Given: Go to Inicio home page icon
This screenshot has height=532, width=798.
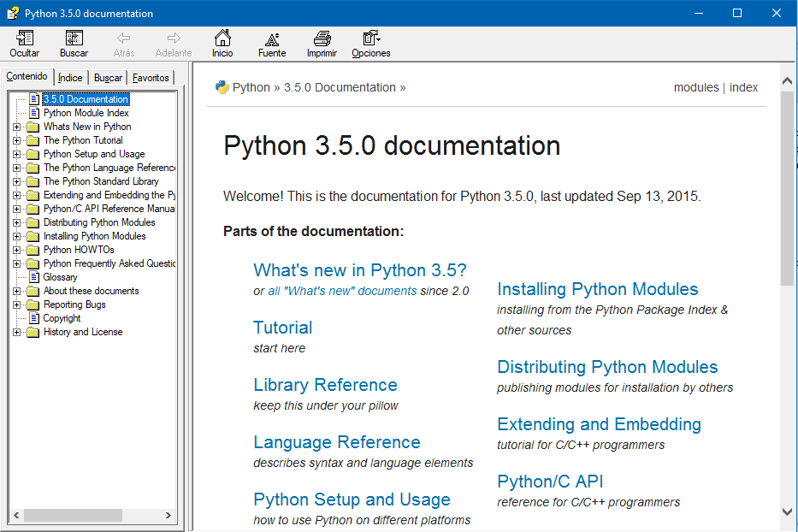Looking at the screenshot, I should coord(222,38).
